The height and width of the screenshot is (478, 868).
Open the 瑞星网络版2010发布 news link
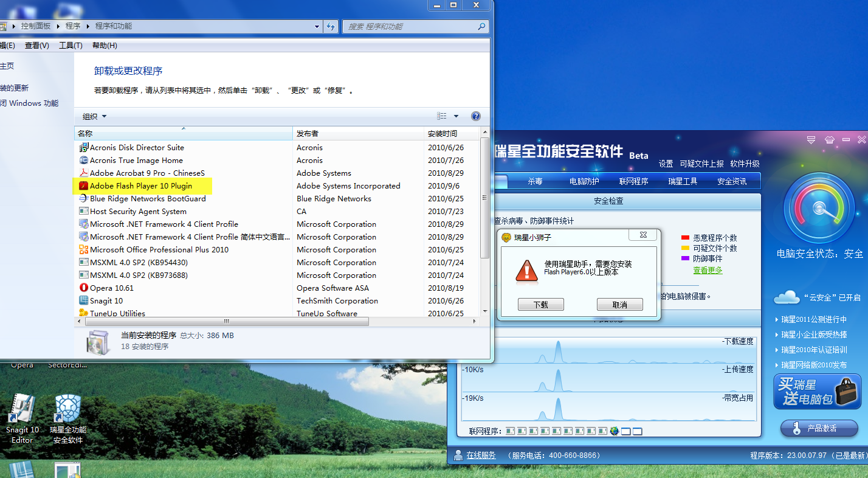(814, 365)
